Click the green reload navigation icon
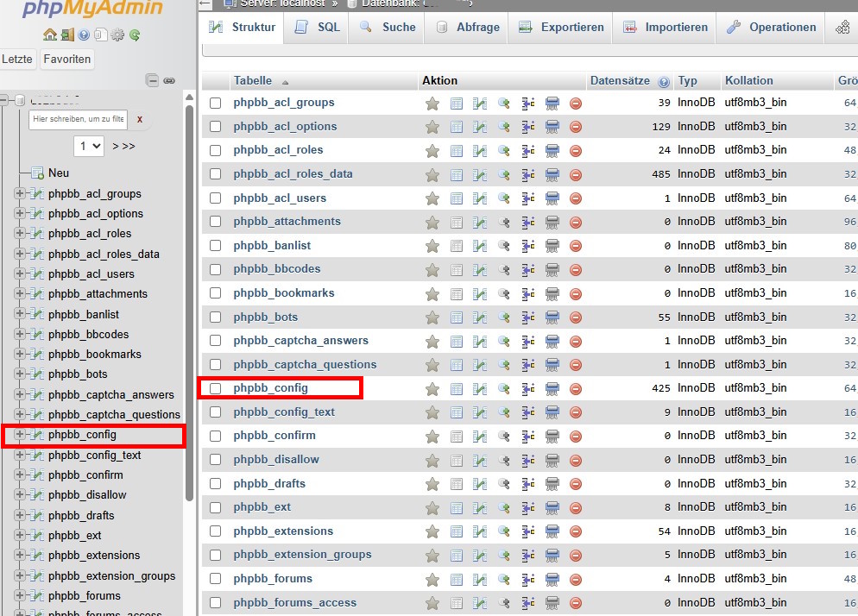Image resolution: width=858 pixels, height=616 pixels. (135, 35)
